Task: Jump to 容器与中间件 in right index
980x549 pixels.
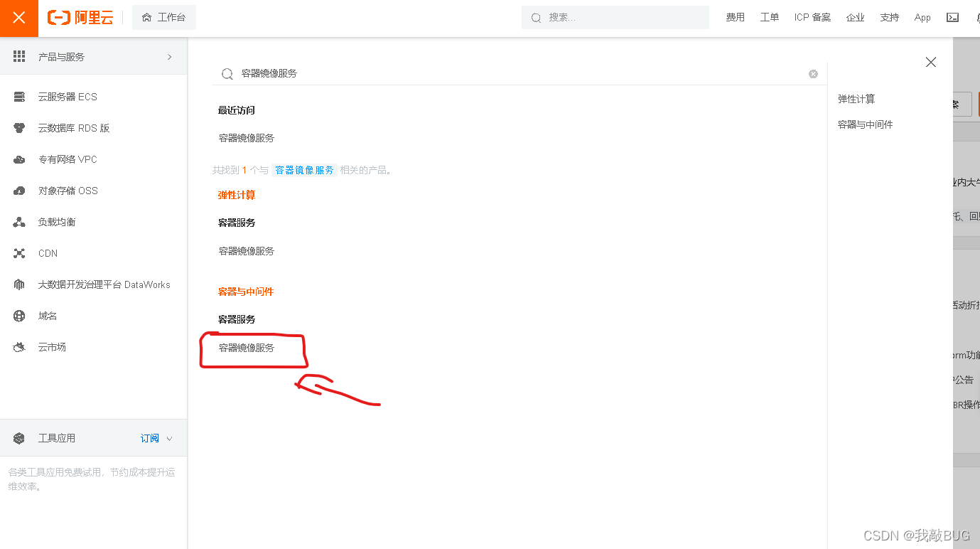Action: point(866,124)
